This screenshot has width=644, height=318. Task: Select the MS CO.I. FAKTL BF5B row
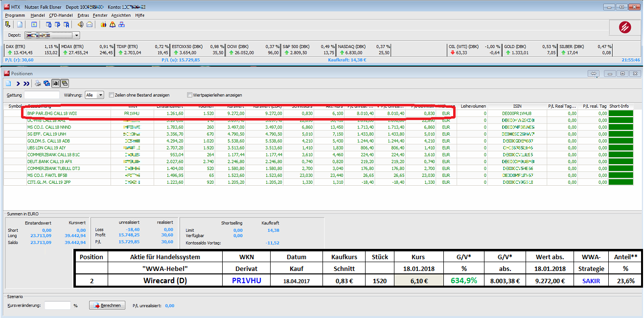(319, 175)
